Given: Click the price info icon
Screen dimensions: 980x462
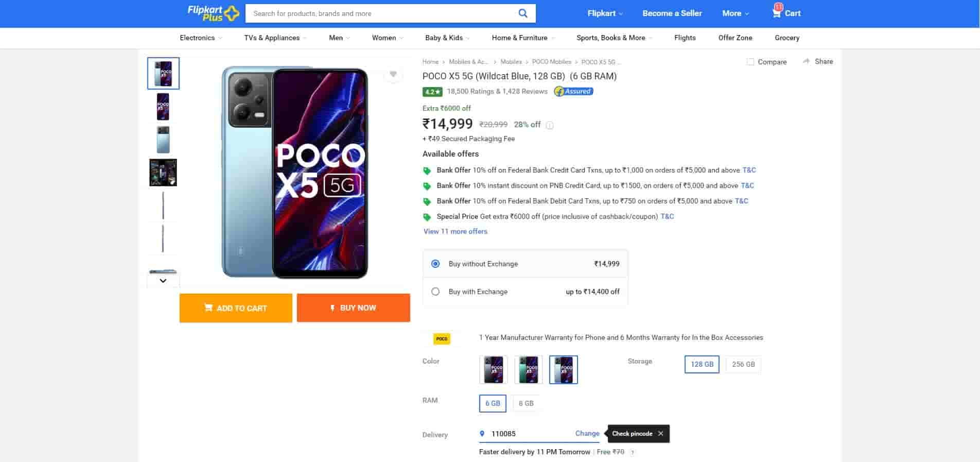Looking at the screenshot, I should pos(550,125).
